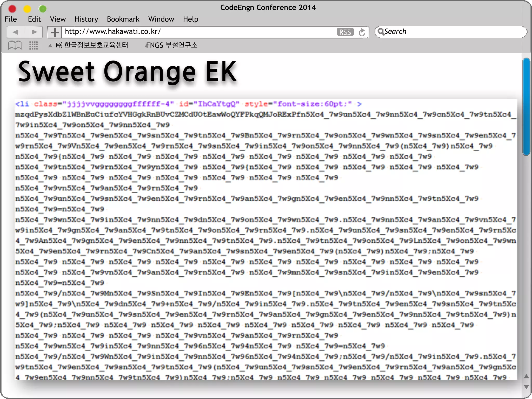Open the Window menu
Image resolution: width=532 pixels, height=399 pixels.
(161, 19)
